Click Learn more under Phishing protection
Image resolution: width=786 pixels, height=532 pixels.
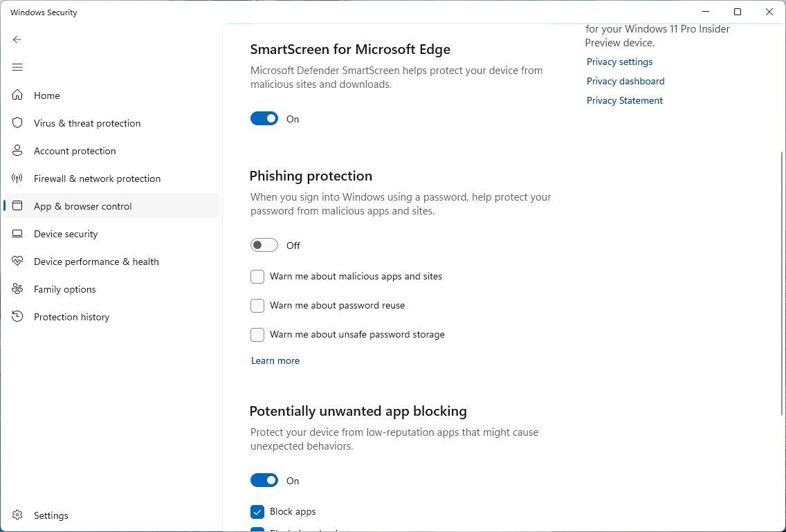(275, 360)
